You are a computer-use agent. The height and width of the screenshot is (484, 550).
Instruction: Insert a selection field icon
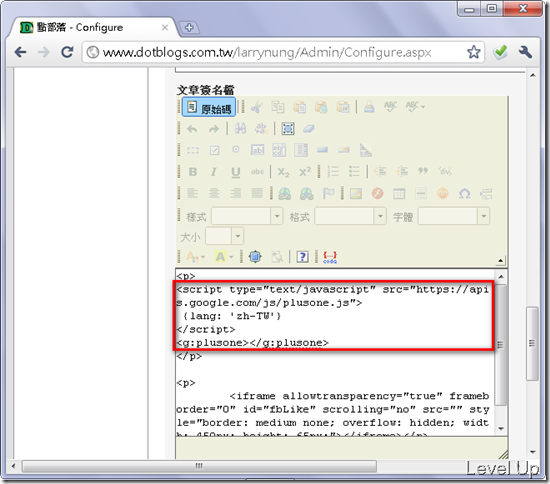[x=301, y=150]
